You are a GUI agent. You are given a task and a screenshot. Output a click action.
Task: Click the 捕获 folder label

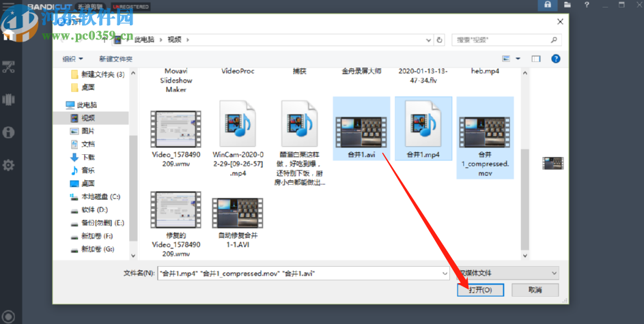(299, 72)
